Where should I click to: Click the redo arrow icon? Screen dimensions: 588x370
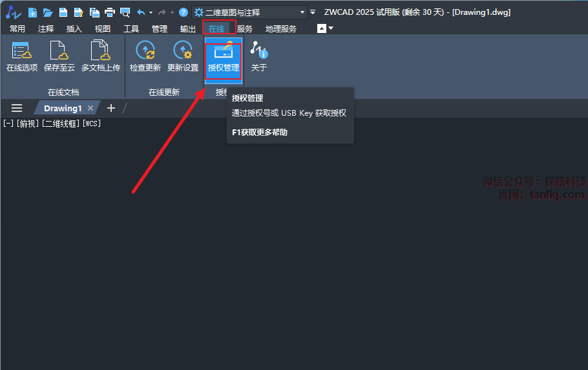point(162,12)
